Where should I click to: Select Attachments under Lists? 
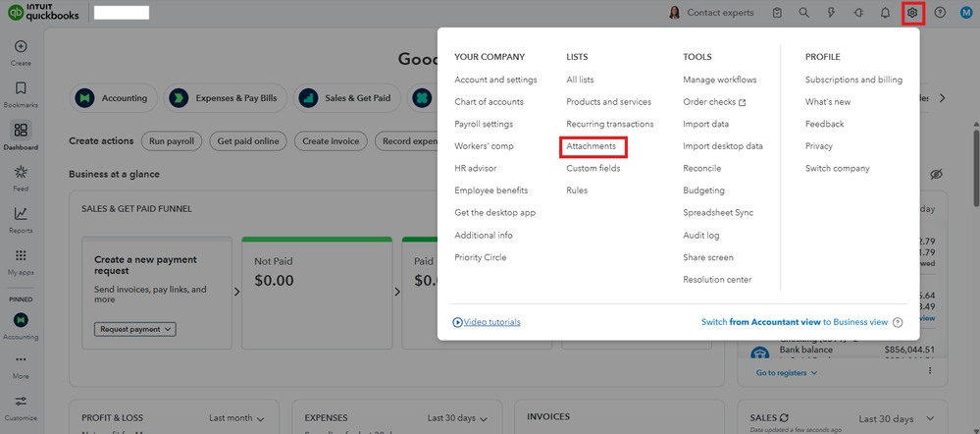(591, 145)
